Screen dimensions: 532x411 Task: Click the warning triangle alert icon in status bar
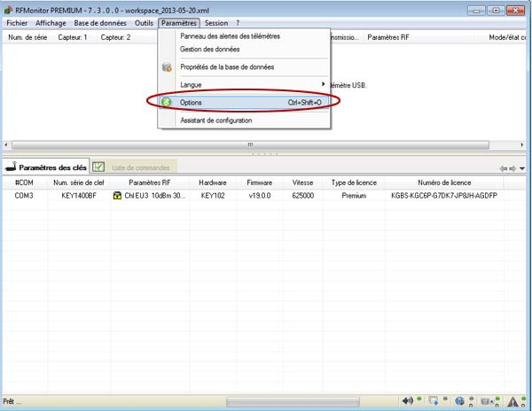(x=512, y=401)
